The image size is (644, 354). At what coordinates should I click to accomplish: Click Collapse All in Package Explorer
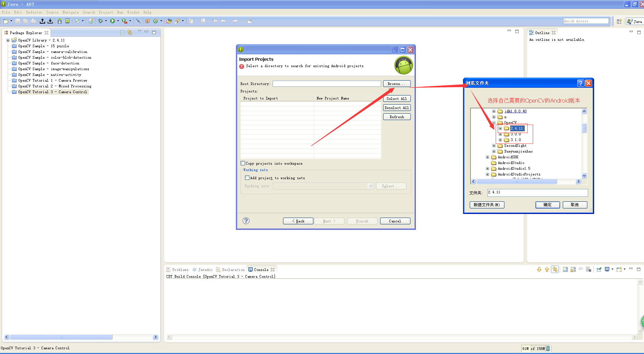pyautogui.click(x=122, y=33)
